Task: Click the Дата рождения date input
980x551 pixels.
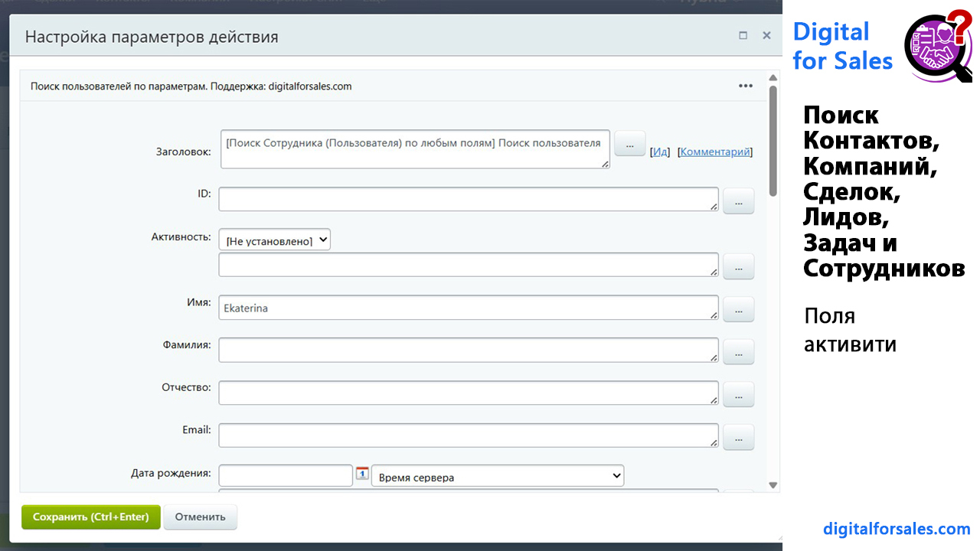Action: [285, 476]
